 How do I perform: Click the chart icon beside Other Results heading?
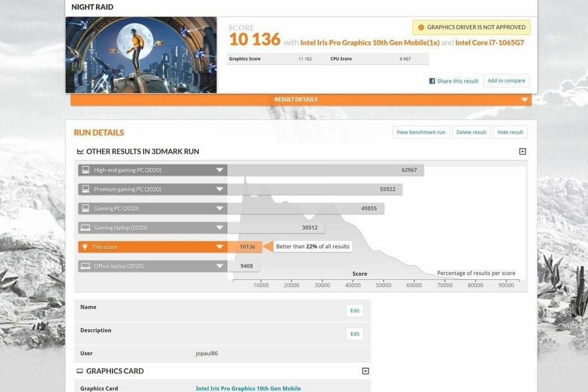80,151
